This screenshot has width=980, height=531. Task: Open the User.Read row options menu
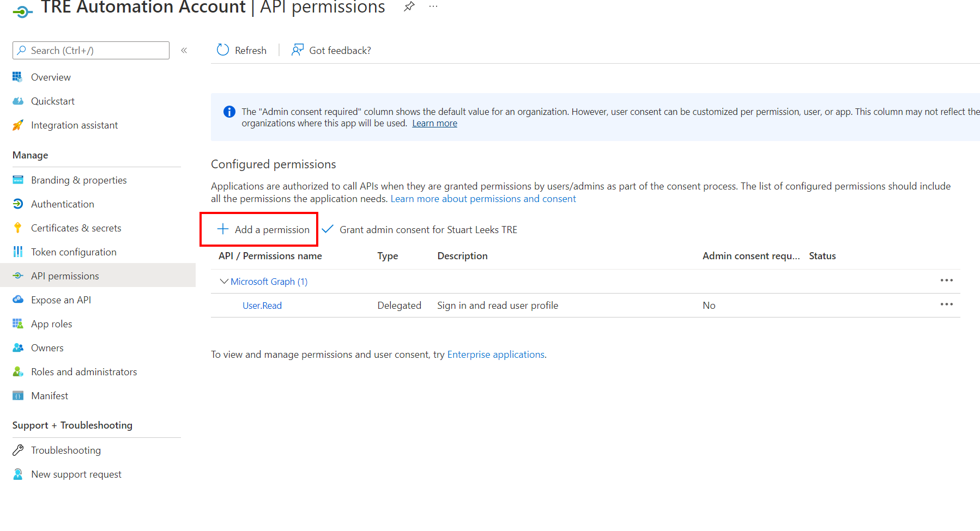click(x=947, y=305)
